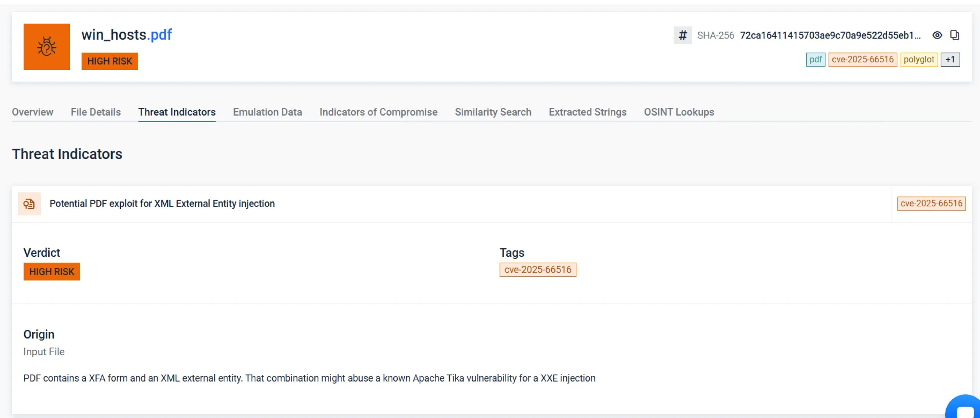Go to the Indicators of Compromise tab

[378, 112]
